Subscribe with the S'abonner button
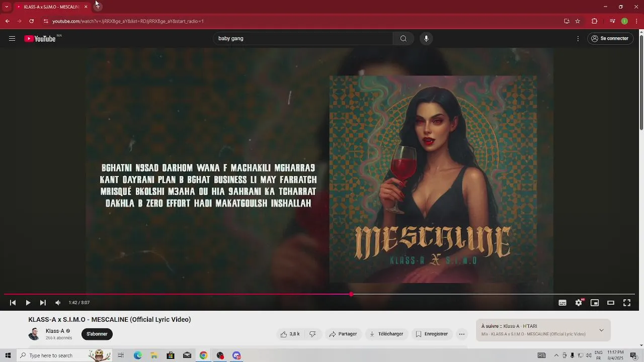This screenshot has height=362, width=644. [x=97, y=334]
